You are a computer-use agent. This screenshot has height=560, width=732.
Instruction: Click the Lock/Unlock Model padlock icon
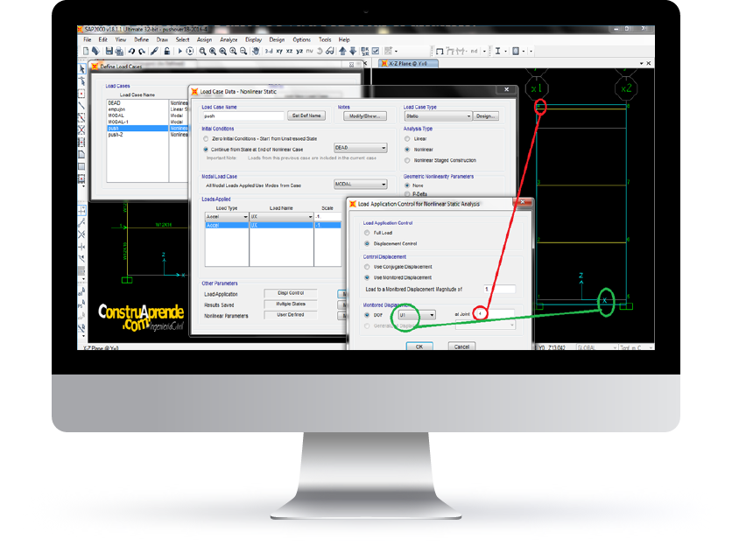click(167, 51)
